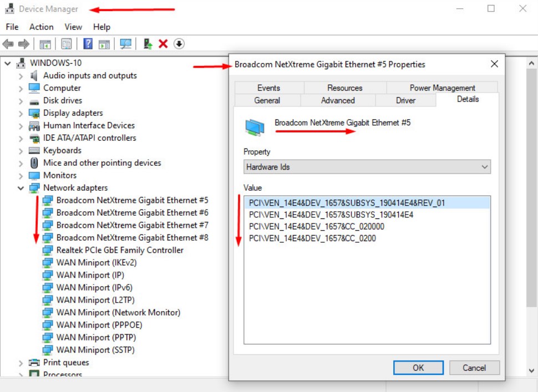
Task: Expand the Print queues node
Action: tap(21, 363)
